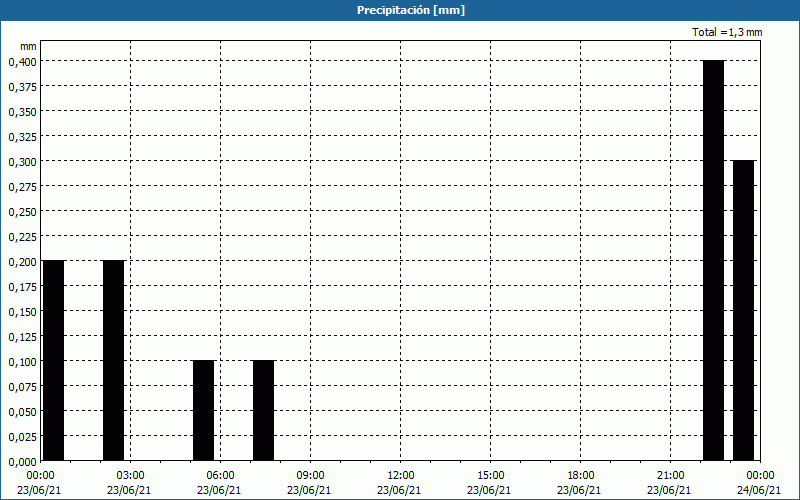Click the 0,100 y-axis value
The height and width of the screenshot is (500, 800).
[x=22, y=362]
